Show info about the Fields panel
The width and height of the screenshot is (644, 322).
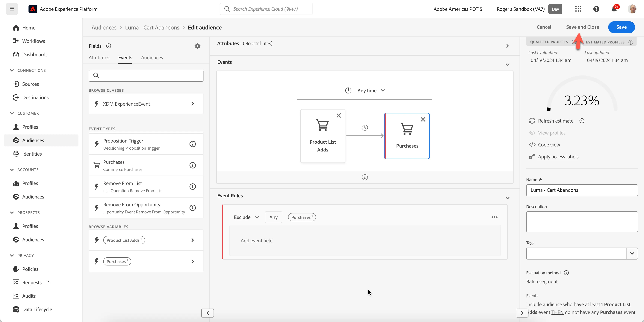[x=108, y=46]
